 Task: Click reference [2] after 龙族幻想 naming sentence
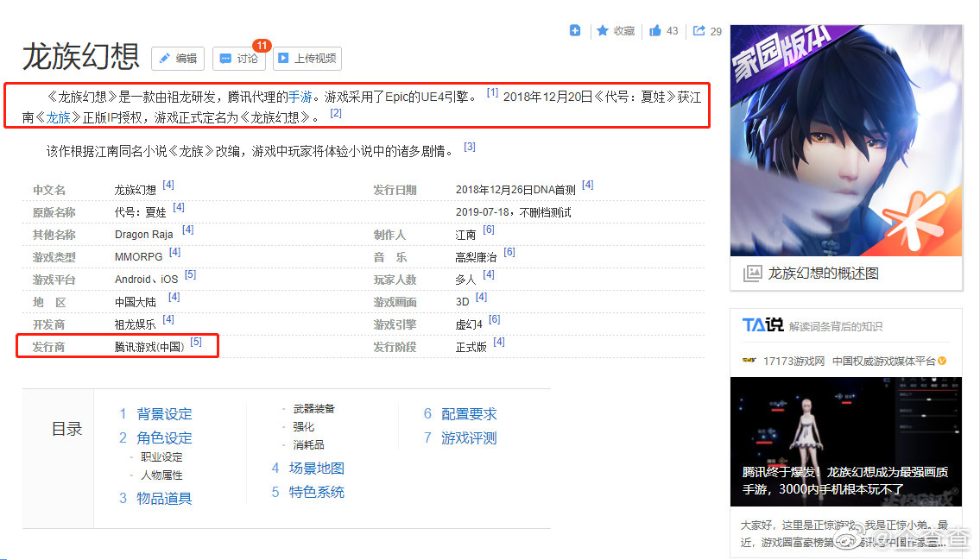336,113
